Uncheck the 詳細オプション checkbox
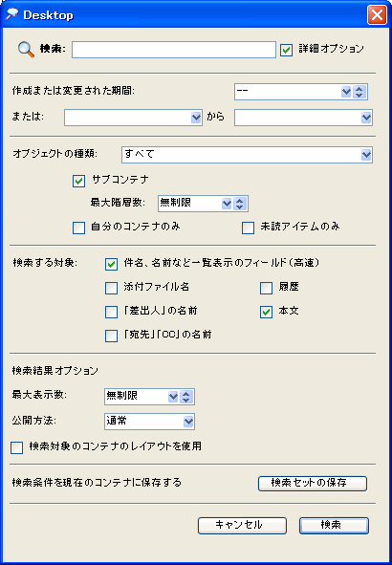392x565 pixels. point(287,50)
